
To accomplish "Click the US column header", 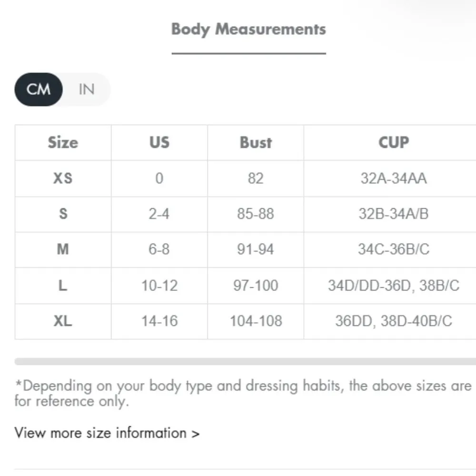I will 159,142.
